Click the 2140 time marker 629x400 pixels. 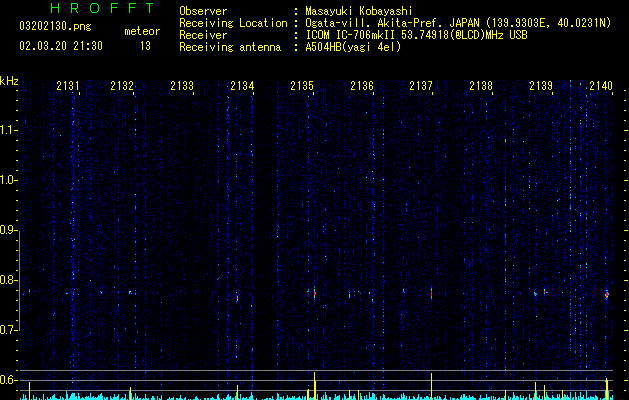click(x=601, y=85)
